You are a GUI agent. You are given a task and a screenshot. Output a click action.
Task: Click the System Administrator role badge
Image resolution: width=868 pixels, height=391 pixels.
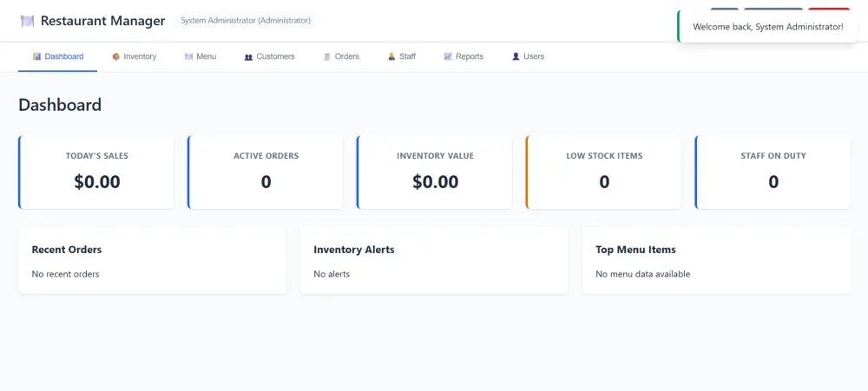click(x=246, y=20)
